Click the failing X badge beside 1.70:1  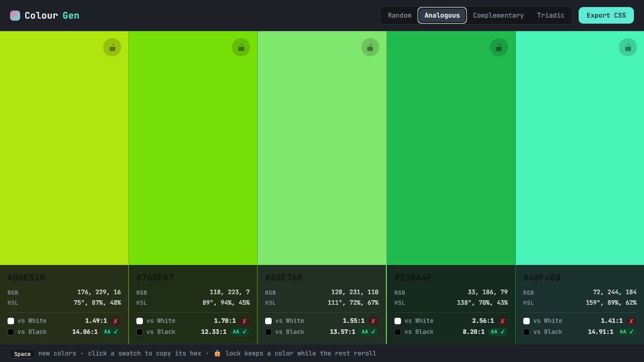(245, 321)
